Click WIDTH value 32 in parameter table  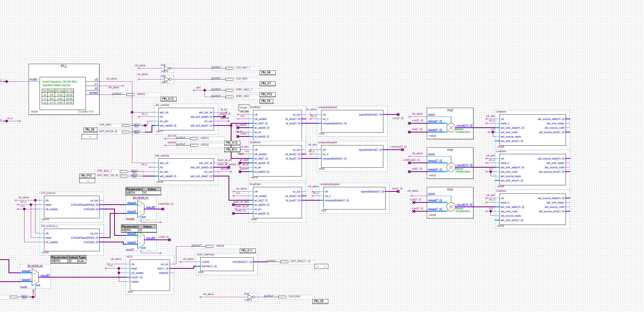(70, 261)
